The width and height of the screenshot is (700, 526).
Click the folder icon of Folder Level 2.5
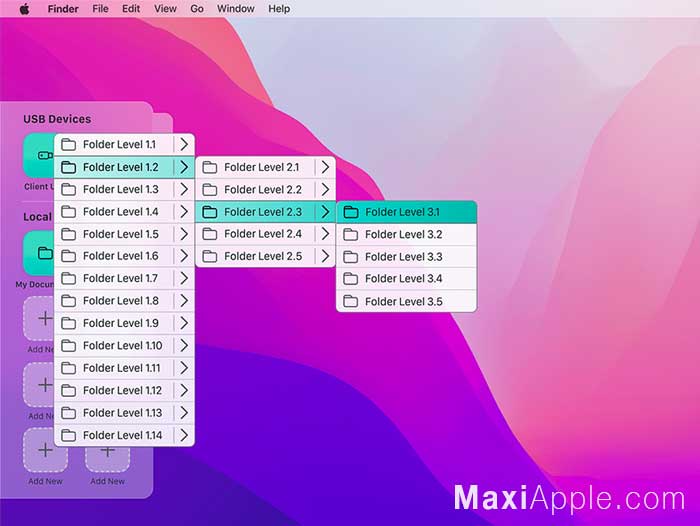pyautogui.click(x=209, y=256)
